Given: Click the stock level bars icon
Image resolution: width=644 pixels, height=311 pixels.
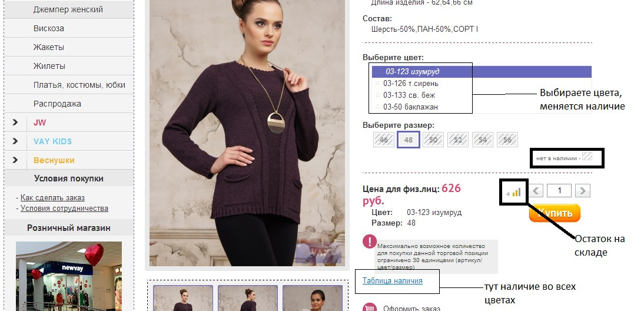Looking at the screenshot, I should click(517, 192).
